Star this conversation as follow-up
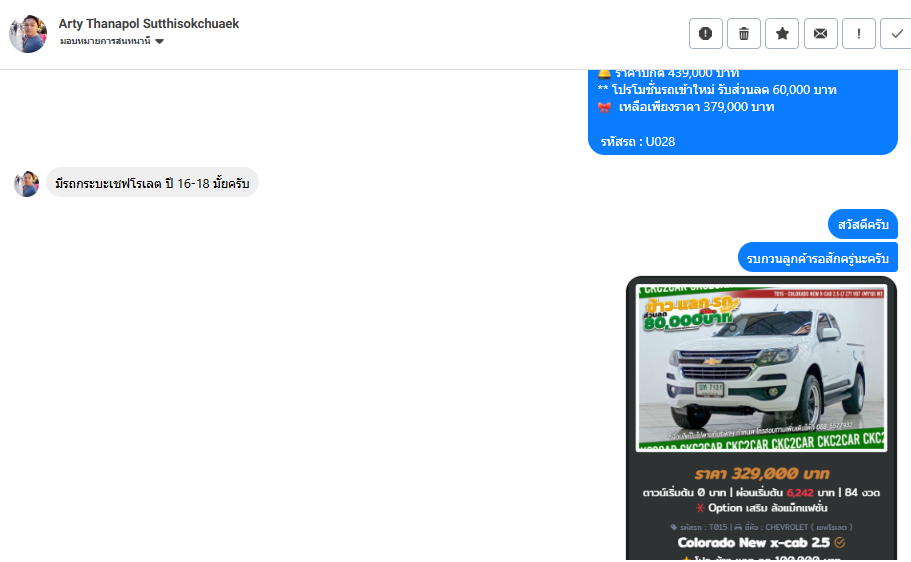Image resolution: width=911 pixels, height=562 pixels. pos(782,34)
